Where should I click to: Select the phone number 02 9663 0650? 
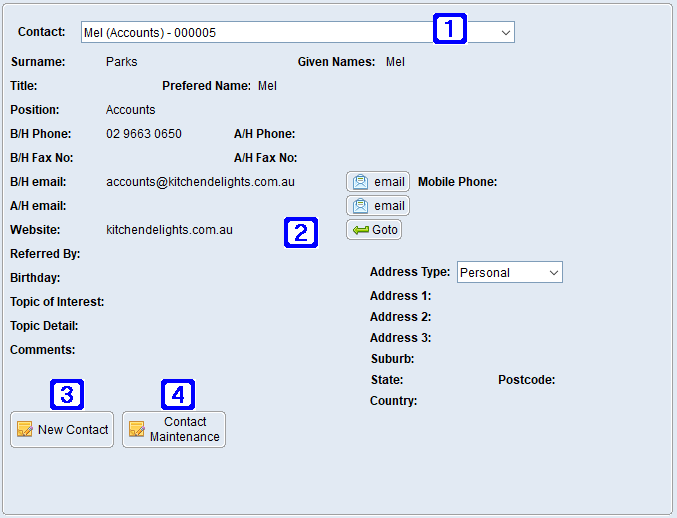click(144, 134)
